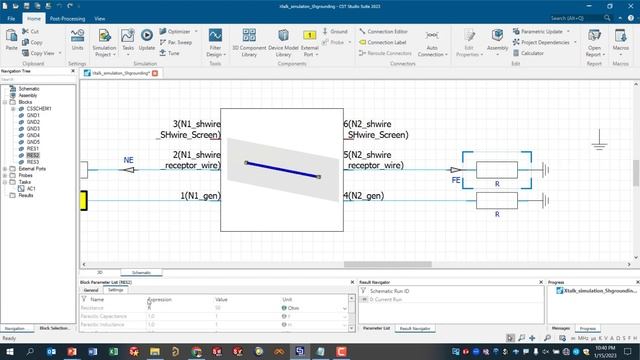Switch to the 3D view tab
This screenshot has height=360, width=640.
coord(100,272)
